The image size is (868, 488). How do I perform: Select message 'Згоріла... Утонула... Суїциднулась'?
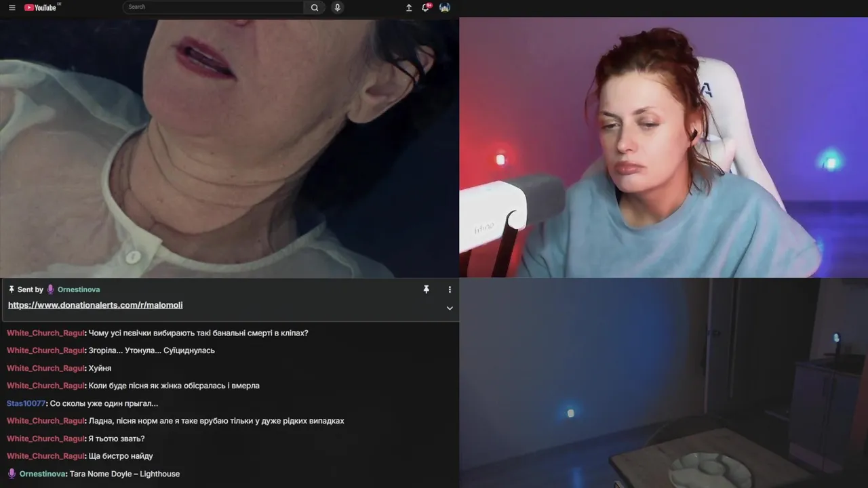(152, 350)
